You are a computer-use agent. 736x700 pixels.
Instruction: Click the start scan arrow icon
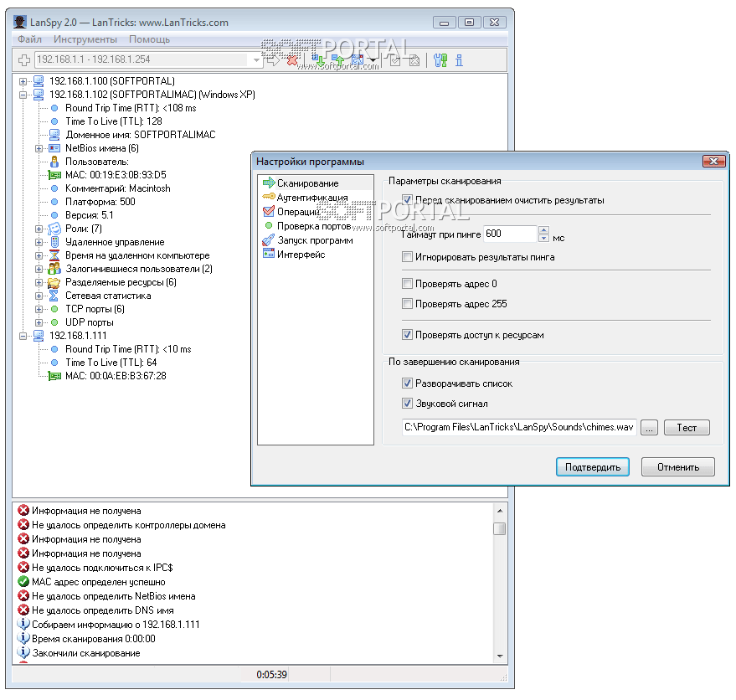273,60
